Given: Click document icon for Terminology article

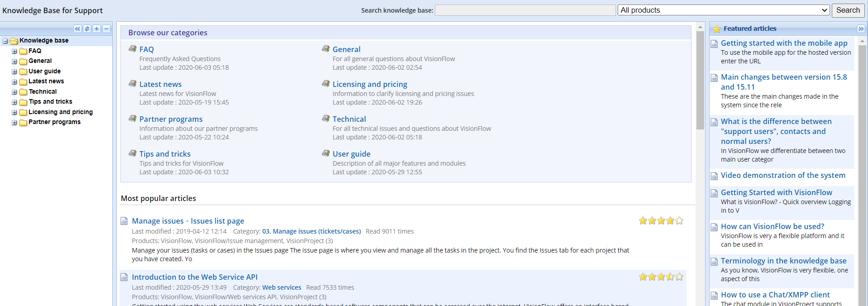Looking at the screenshot, I should [714, 261].
